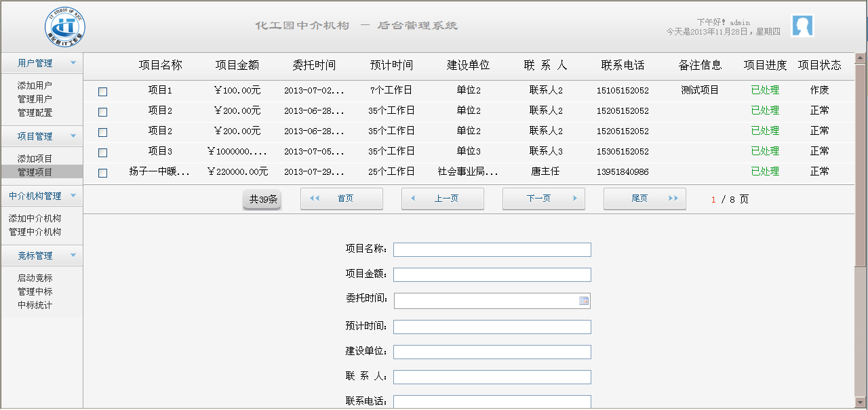The height and width of the screenshot is (410, 868).
Task: Go to first page (首页)
Action: pos(342,199)
